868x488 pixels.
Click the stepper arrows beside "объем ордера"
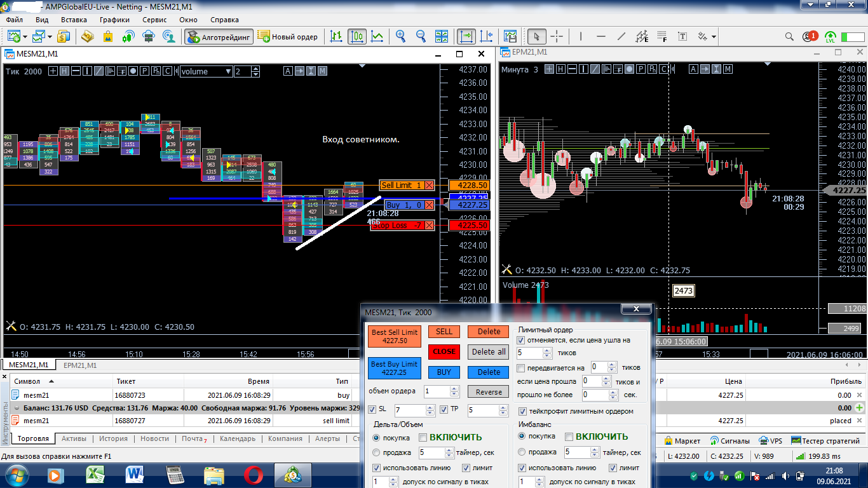pos(454,391)
